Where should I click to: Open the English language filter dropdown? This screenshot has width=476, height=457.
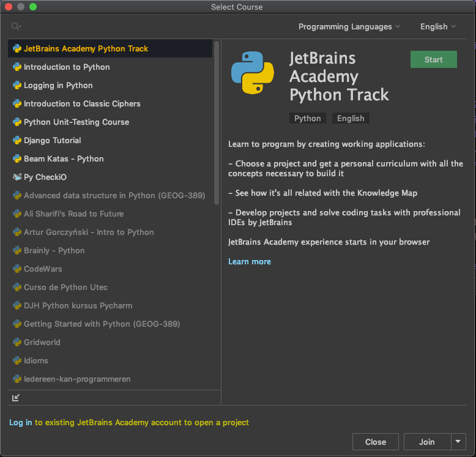[x=437, y=27]
